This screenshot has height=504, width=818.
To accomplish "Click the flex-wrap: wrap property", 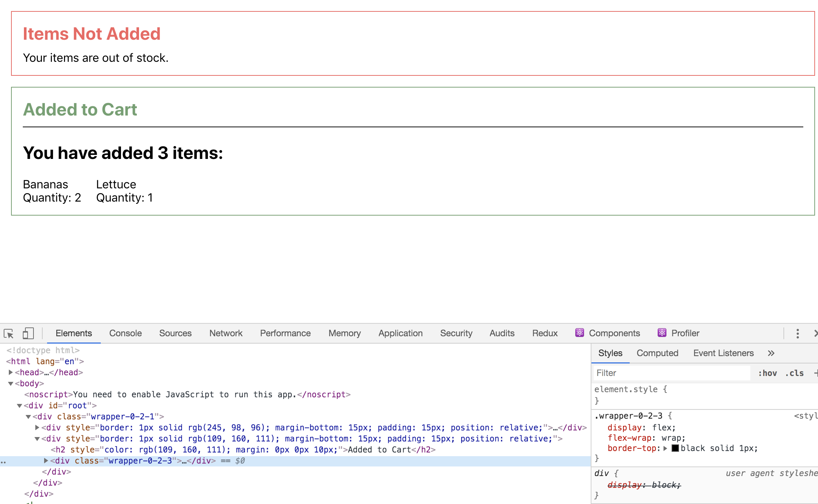I will 647,438.
